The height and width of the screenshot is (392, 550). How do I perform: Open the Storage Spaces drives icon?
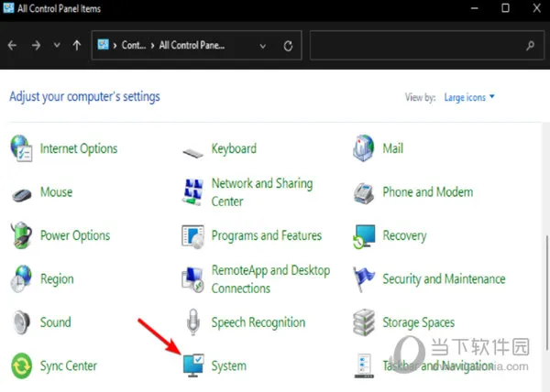[364, 322]
